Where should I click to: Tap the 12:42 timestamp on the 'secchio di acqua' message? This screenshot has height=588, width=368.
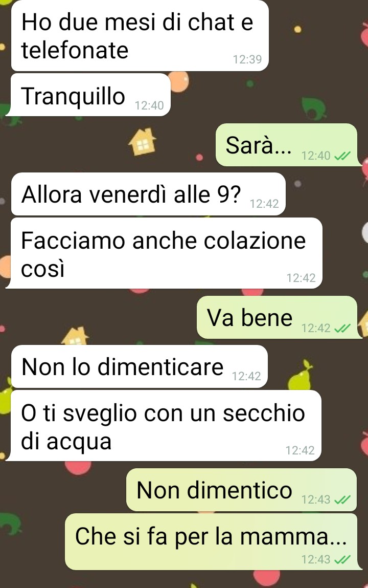tap(300, 450)
